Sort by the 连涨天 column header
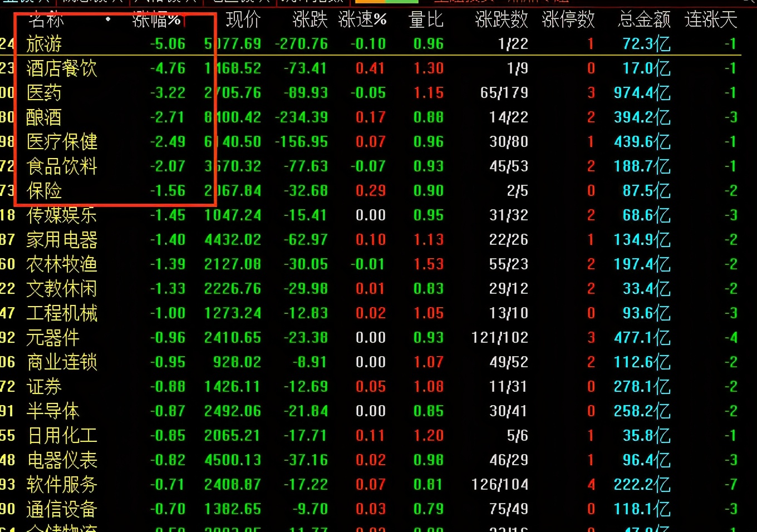 pos(711,21)
